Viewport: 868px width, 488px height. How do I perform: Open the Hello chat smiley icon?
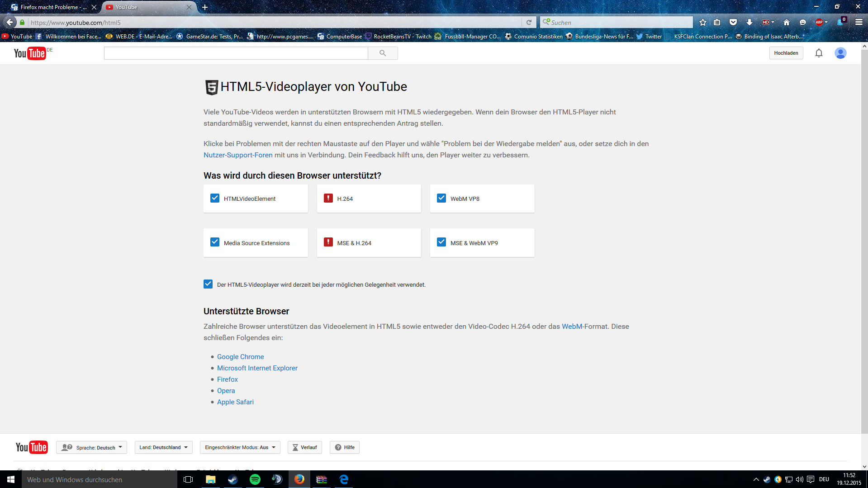coord(803,22)
